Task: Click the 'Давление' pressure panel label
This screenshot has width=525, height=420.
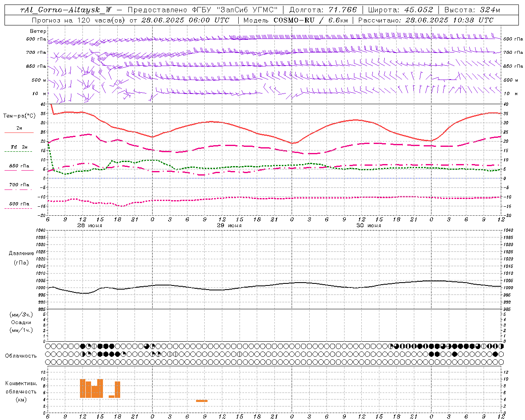Action: click(x=21, y=253)
